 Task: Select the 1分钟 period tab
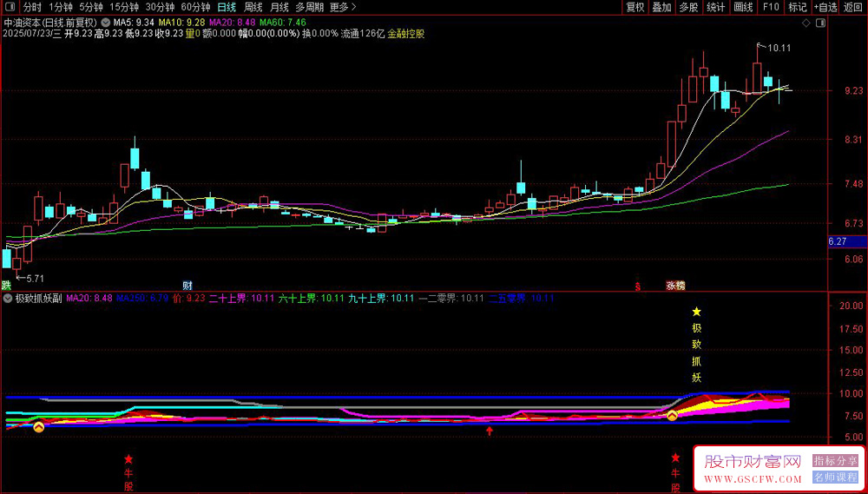61,8
